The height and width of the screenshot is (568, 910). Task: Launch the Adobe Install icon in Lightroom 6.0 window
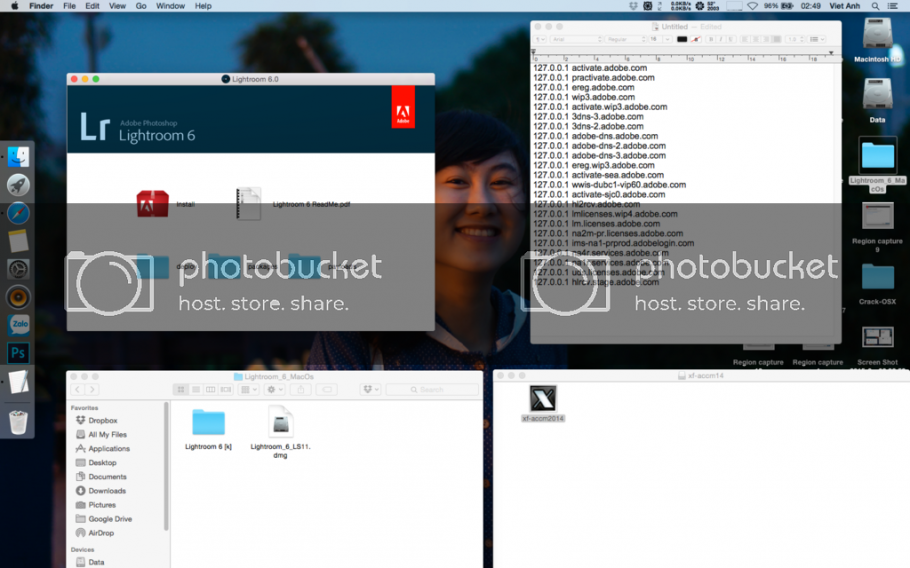click(x=153, y=204)
